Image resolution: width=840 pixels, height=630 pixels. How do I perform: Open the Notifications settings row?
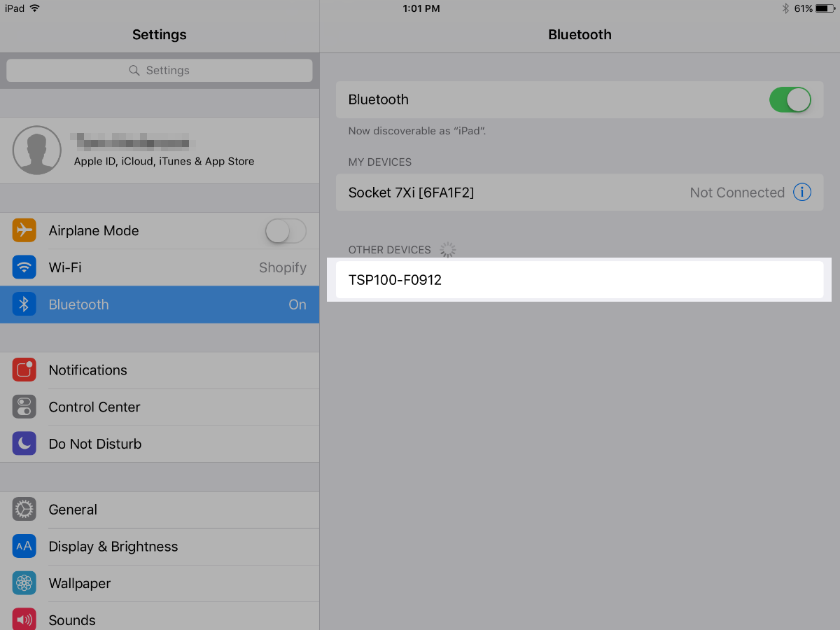[x=160, y=370]
